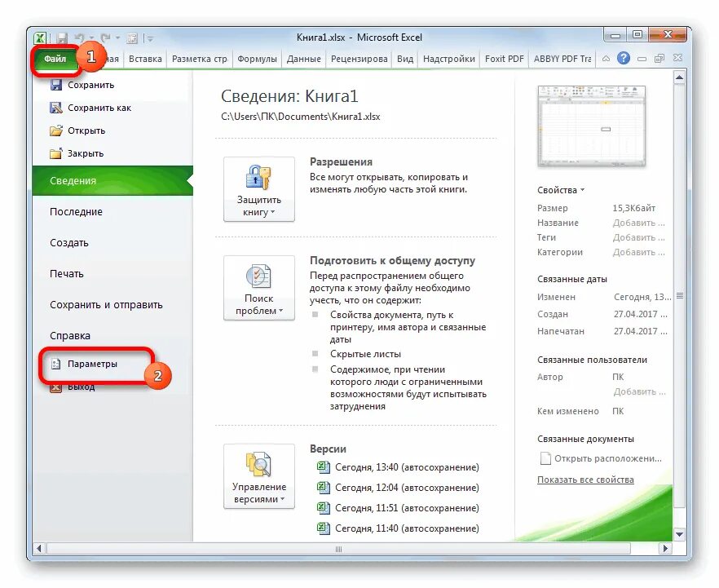Click the workbook preview thumbnail

pyautogui.click(x=592, y=126)
